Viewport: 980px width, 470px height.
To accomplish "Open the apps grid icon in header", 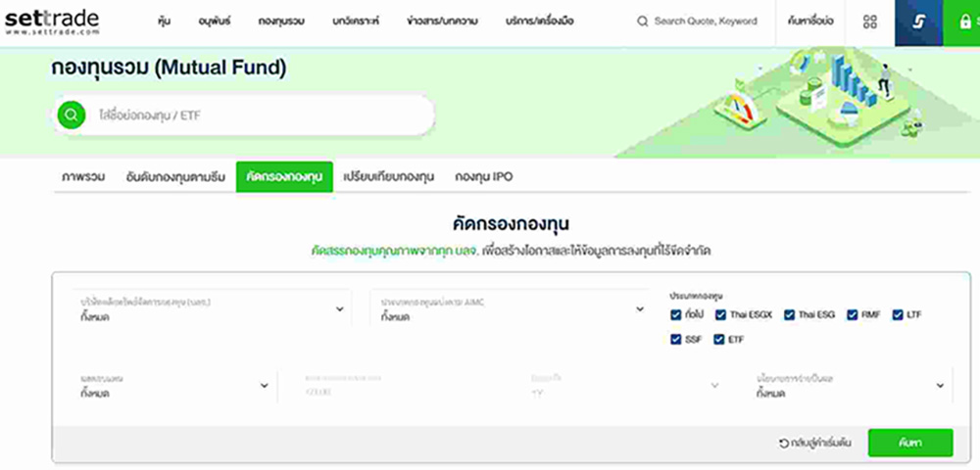I will coord(869,22).
